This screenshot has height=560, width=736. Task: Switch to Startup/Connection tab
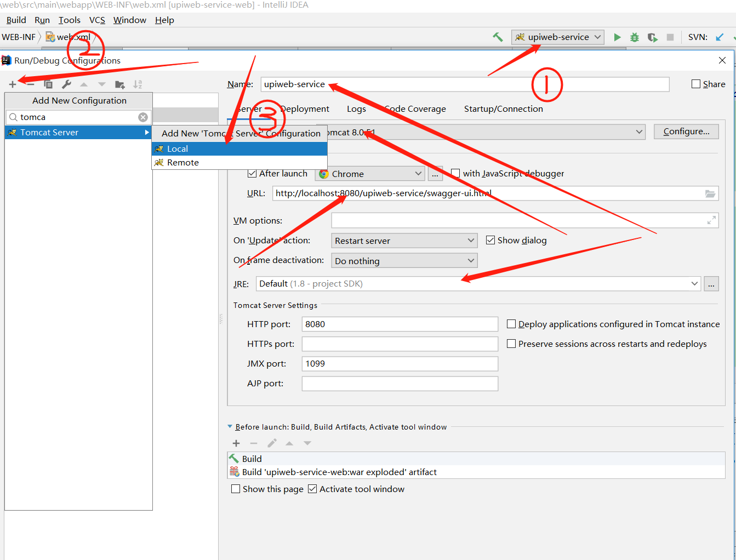pyautogui.click(x=504, y=108)
